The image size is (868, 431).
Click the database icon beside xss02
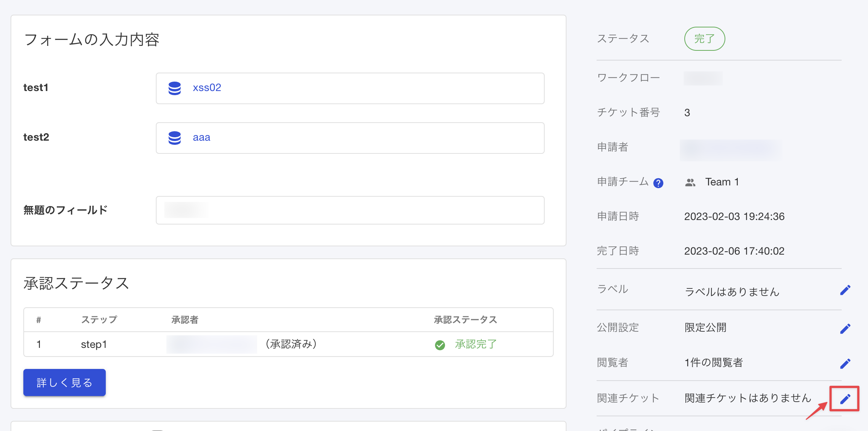tap(175, 88)
